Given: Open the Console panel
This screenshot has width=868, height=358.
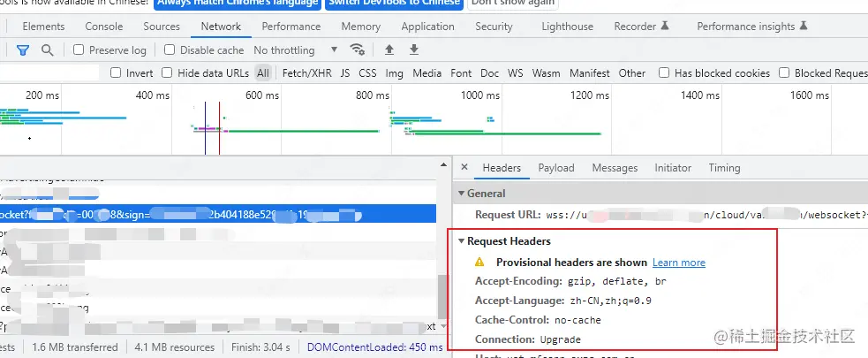Looking at the screenshot, I should tap(104, 26).
